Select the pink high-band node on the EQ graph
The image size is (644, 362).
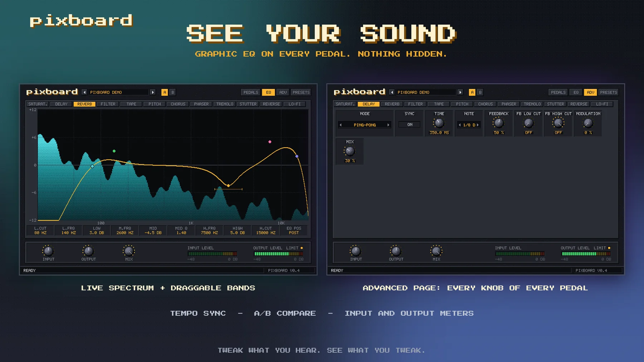[x=270, y=142]
